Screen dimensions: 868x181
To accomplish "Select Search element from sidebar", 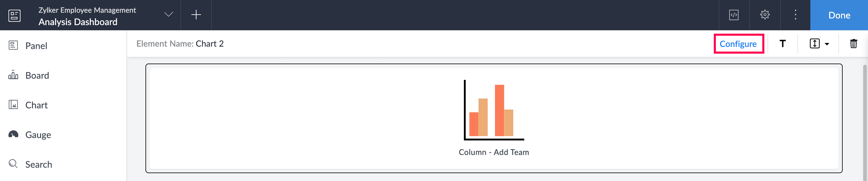I will click(38, 164).
